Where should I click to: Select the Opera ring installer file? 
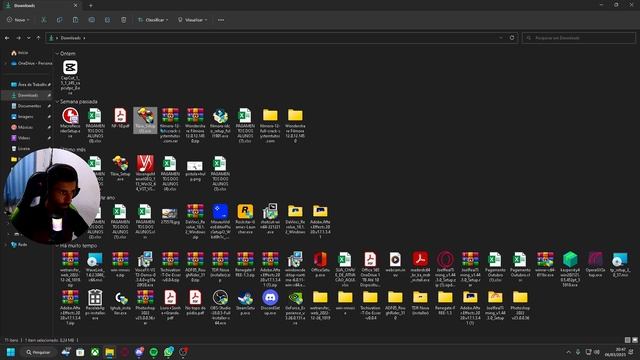click(445, 269)
